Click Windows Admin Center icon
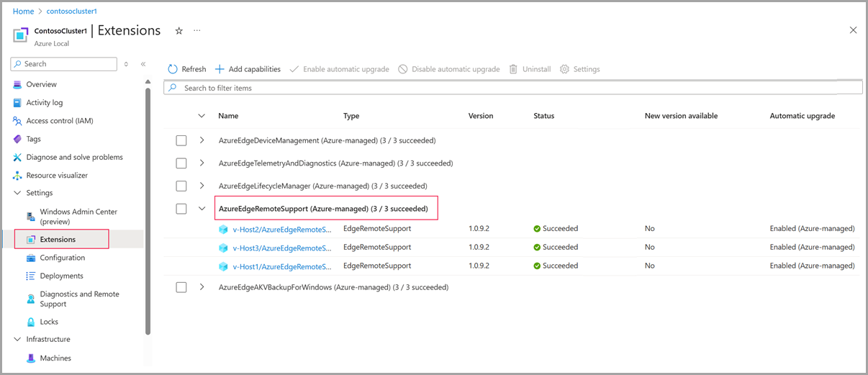This screenshot has height=375, width=868. (x=31, y=217)
